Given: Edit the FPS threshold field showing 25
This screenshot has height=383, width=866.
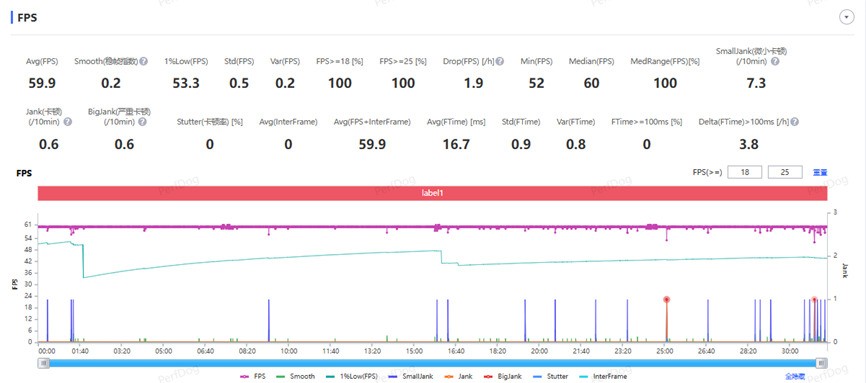Looking at the screenshot, I should pos(785,172).
